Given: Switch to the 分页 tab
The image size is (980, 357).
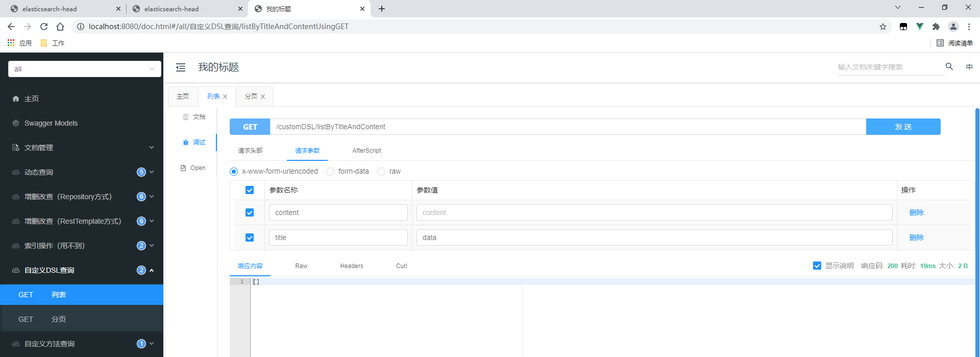Looking at the screenshot, I should point(251,97).
